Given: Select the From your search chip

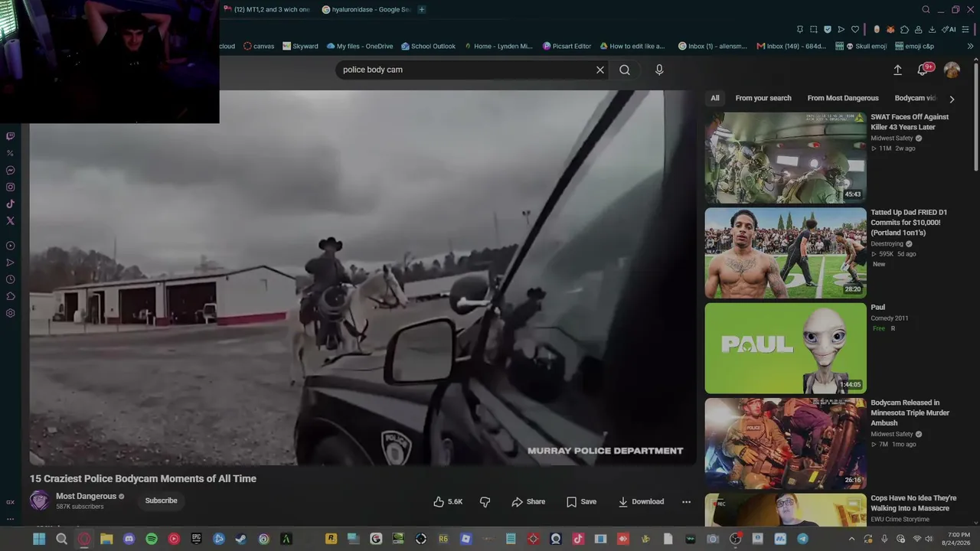Looking at the screenshot, I should pyautogui.click(x=763, y=98).
